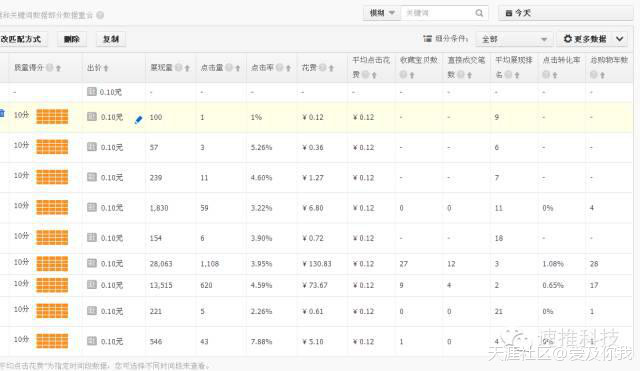Click the pencil edit icon beside 0.10元
The width and height of the screenshot is (640, 371).
[138, 120]
